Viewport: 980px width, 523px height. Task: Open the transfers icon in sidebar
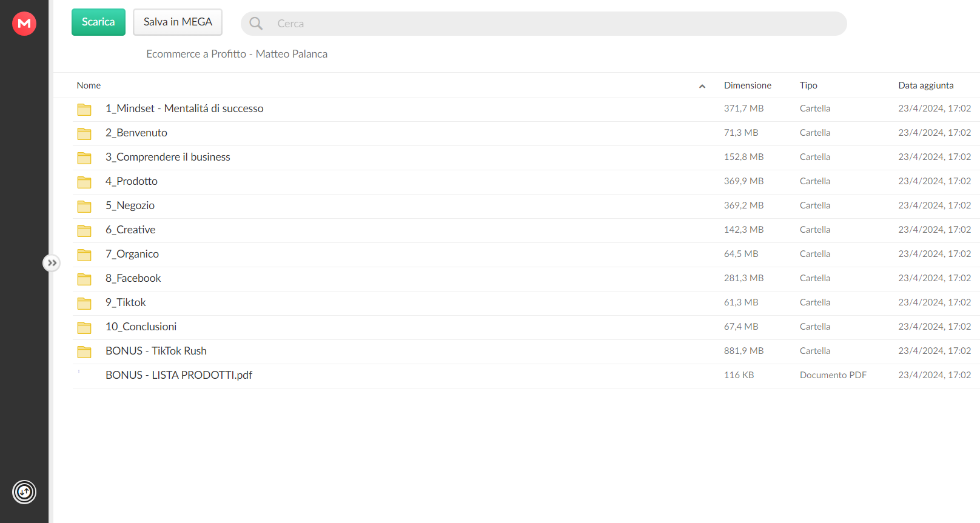[x=24, y=492]
